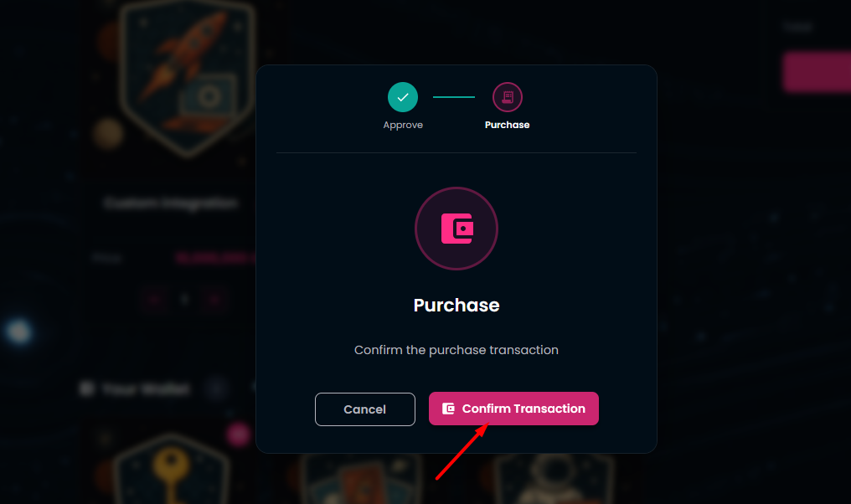Image resolution: width=851 pixels, height=504 pixels.
Task: Click the wallet icon inside Confirm Transaction
Action: click(x=448, y=409)
